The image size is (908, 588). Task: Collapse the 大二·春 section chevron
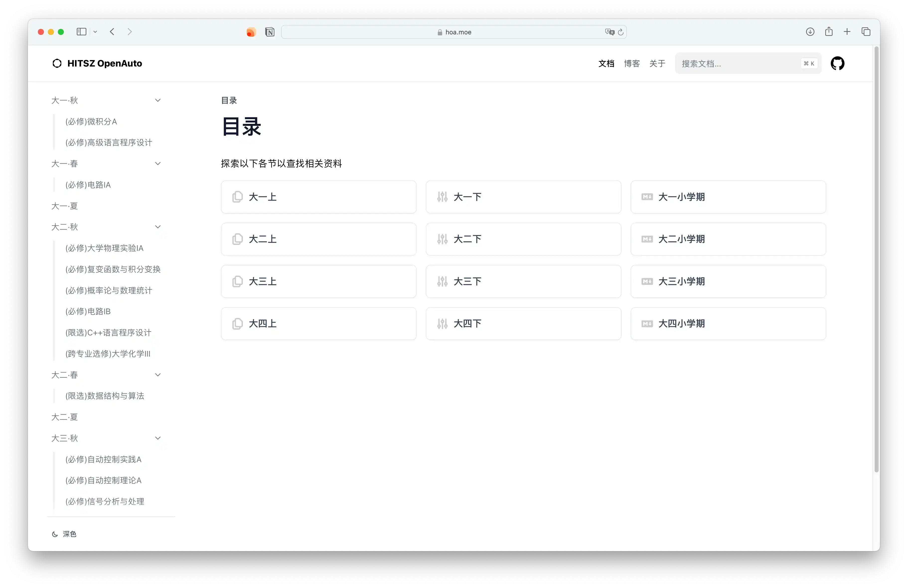158,375
